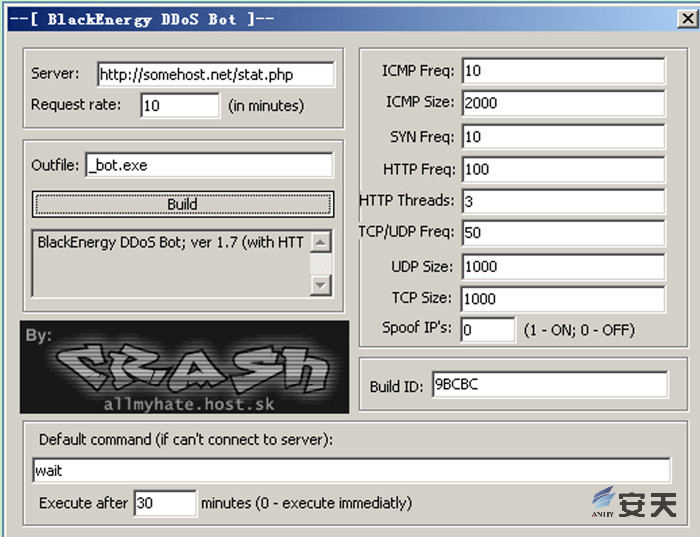Click the UDP Size field
Viewport: 700px width, 537px height.
click(563, 266)
